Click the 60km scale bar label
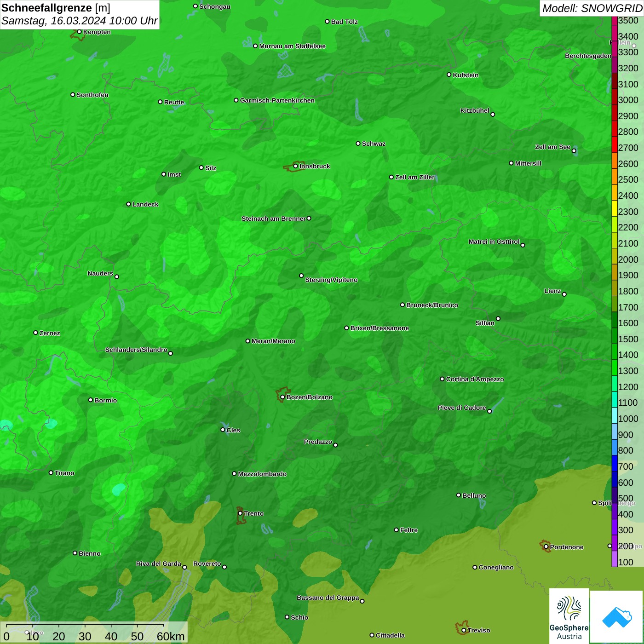Image resolution: width=644 pixels, height=644 pixels. pos(170,637)
